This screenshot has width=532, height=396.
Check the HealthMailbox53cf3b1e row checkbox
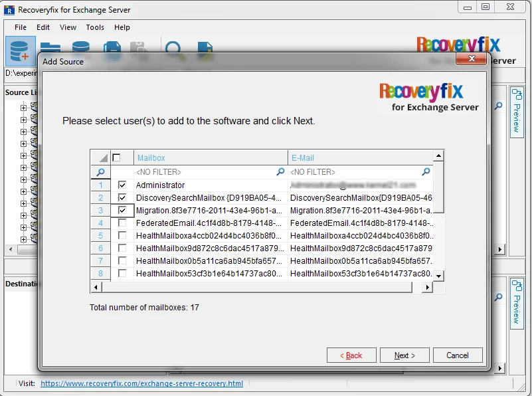122,273
